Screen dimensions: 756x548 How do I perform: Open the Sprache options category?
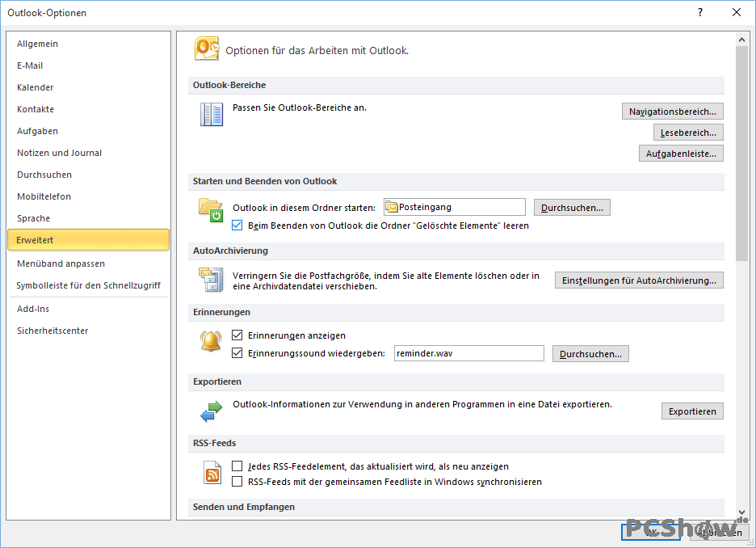89,218
